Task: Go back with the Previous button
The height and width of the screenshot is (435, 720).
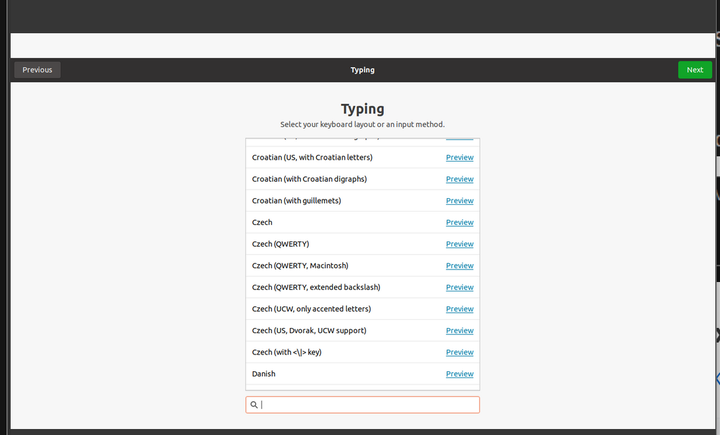Action: pyautogui.click(x=37, y=70)
